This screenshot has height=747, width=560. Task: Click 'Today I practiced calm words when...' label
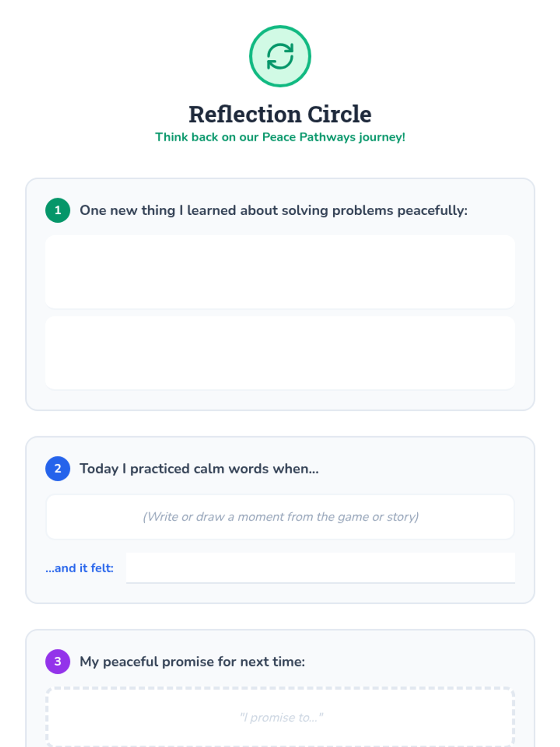pyautogui.click(x=199, y=469)
